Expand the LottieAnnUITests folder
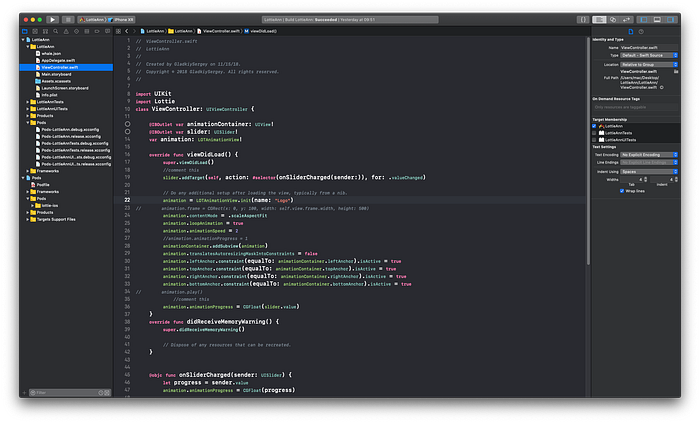 [x=28, y=109]
